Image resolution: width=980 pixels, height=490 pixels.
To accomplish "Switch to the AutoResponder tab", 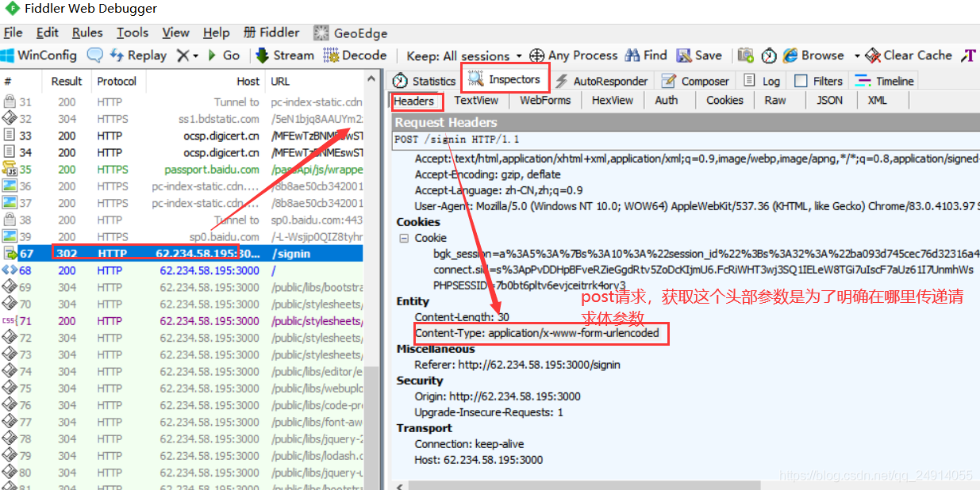I will (601, 81).
